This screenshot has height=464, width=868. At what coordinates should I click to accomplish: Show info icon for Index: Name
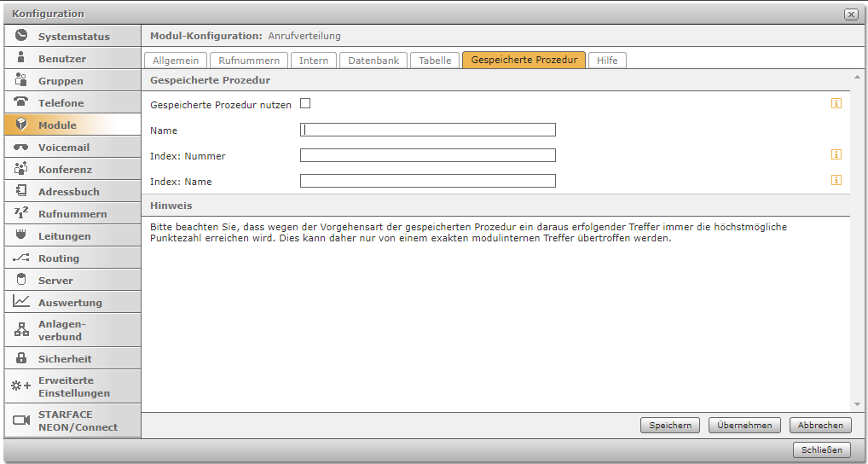tap(836, 180)
